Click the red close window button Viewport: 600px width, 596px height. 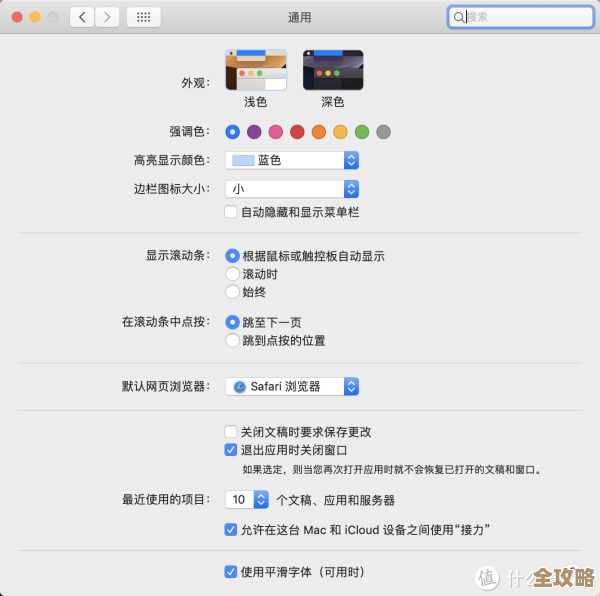(17, 17)
